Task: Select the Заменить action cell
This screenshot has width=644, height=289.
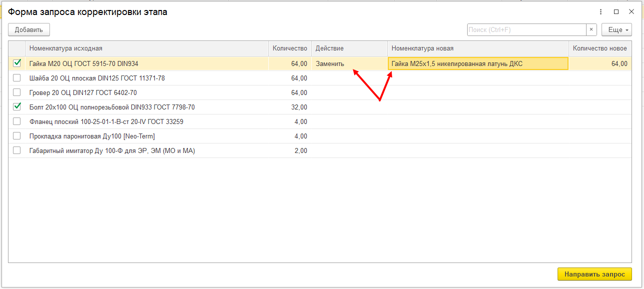Action: coord(349,63)
